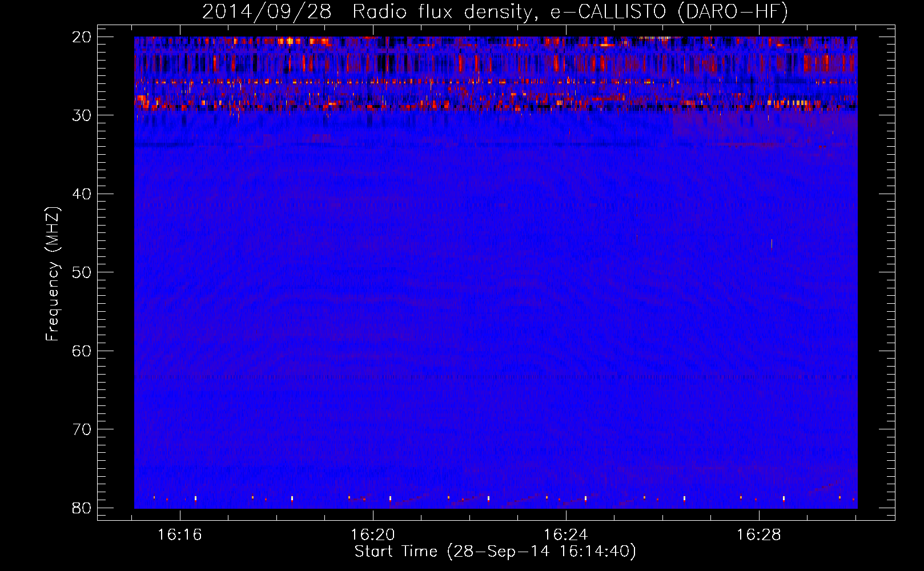The height and width of the screenshot is (571, 924).
Task: Click the 40 frequency tick label
Action: (82, 194)
